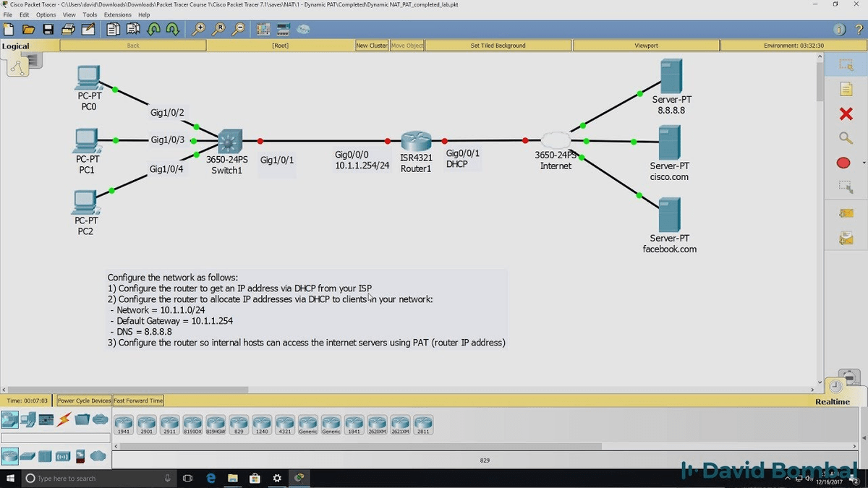
Task: Open the View menu
Action: 69,14
